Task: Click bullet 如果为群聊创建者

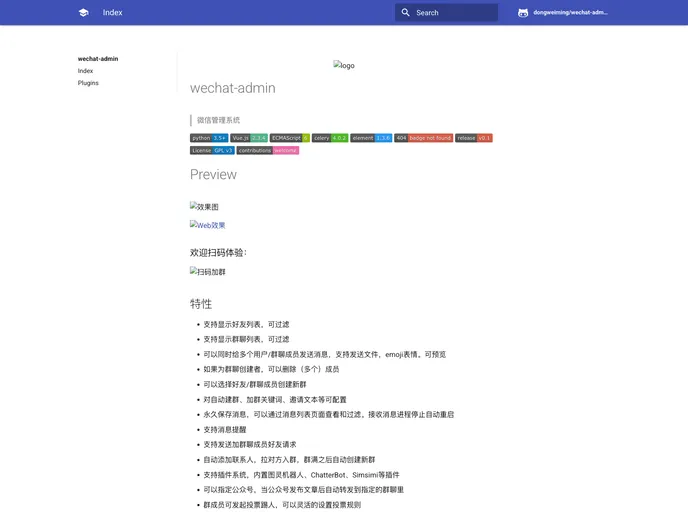Action: [271, 369]
